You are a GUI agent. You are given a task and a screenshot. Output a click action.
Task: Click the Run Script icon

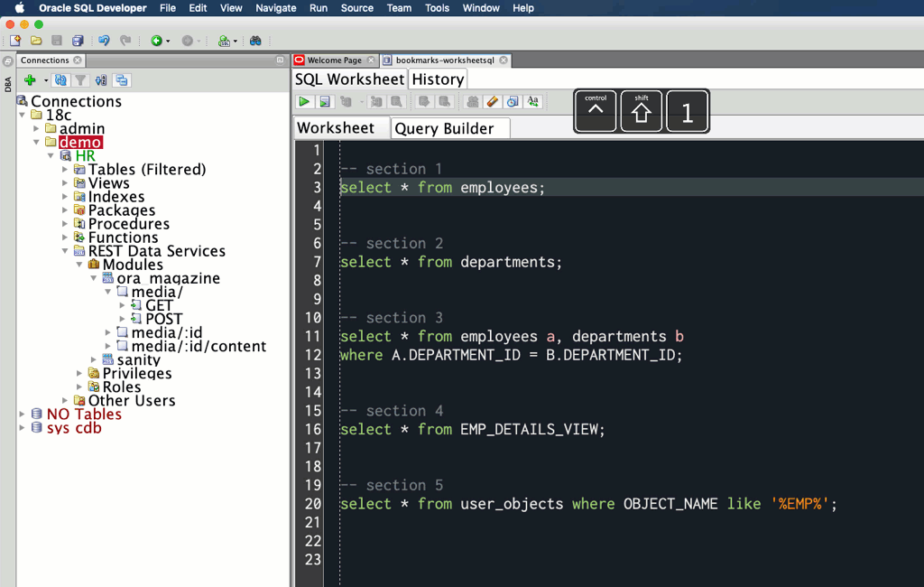(325, 101)
